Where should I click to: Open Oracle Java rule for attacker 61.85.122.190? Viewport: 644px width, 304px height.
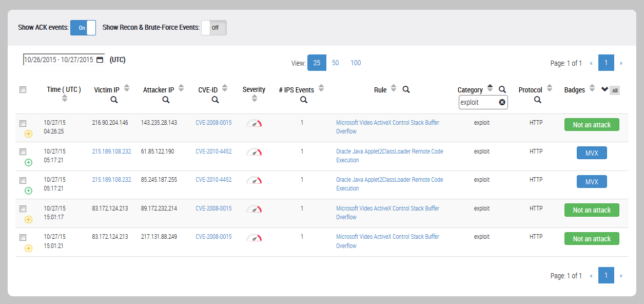click(389, 156)
